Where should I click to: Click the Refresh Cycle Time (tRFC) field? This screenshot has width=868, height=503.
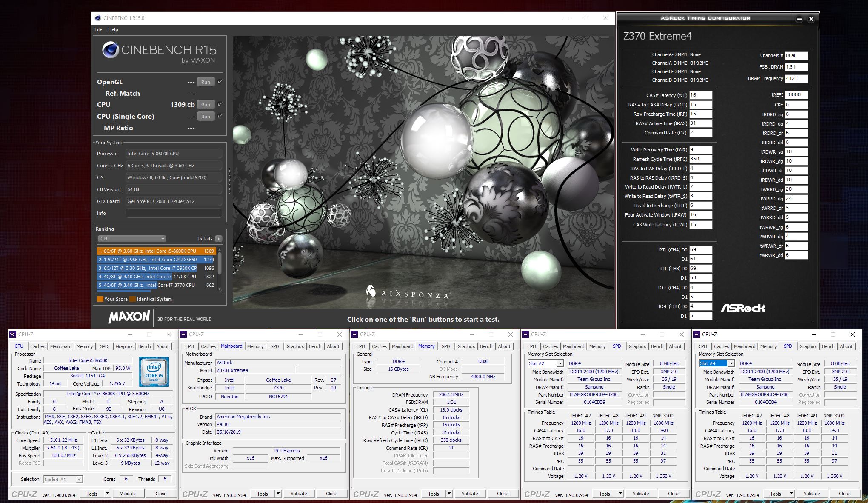700,159
